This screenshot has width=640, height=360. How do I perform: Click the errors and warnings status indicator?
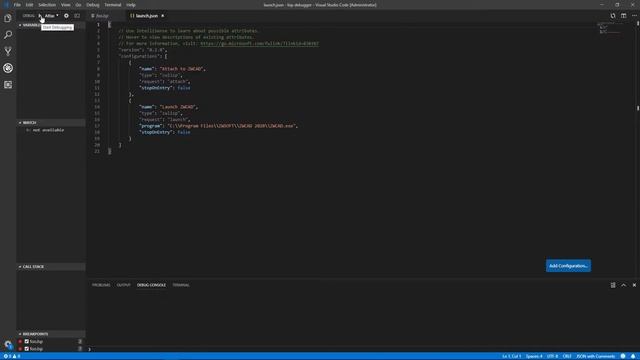[11, 356]
